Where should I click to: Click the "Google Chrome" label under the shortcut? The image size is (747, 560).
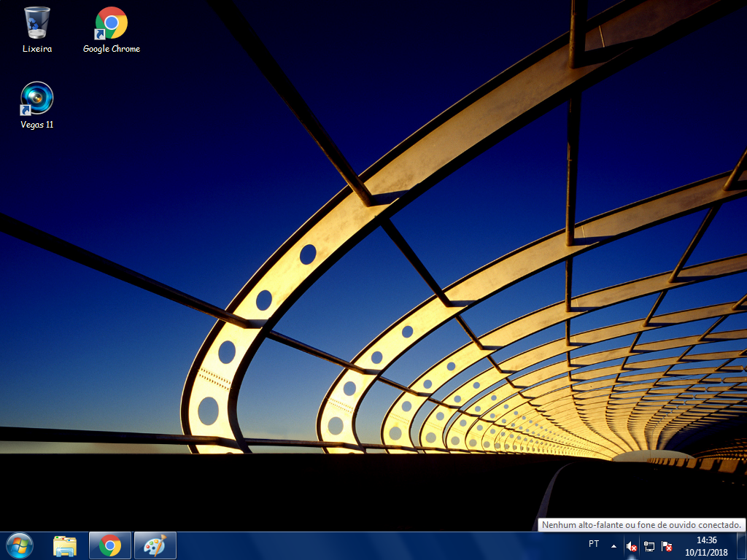click(x=111, y=49)
